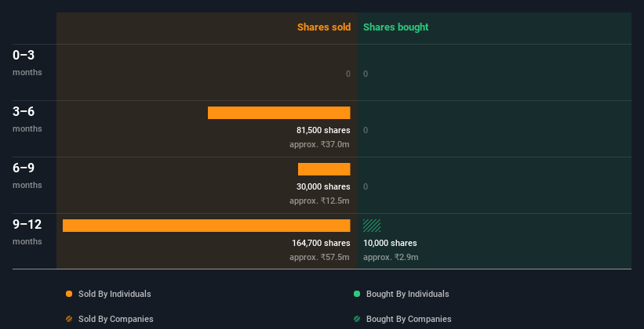Click the Shares bought column header
Image resolution: width=644 pixels, height=329 pixels.
396,27
